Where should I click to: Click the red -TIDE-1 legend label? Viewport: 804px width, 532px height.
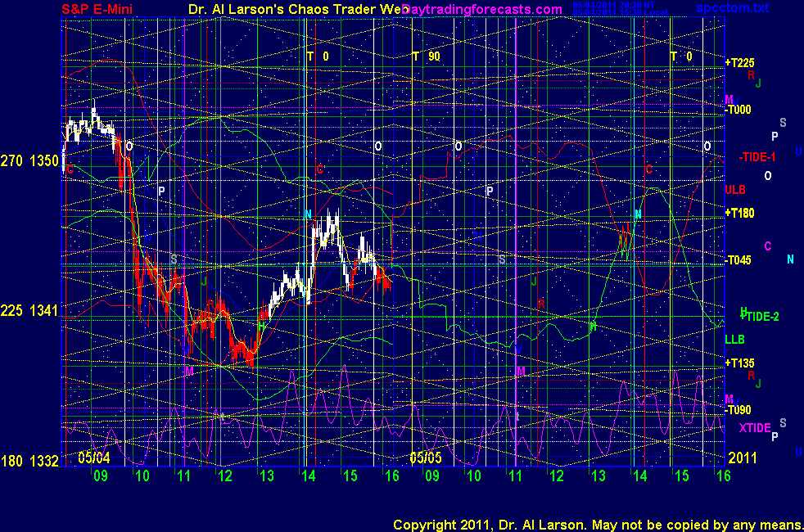point(757,157)
